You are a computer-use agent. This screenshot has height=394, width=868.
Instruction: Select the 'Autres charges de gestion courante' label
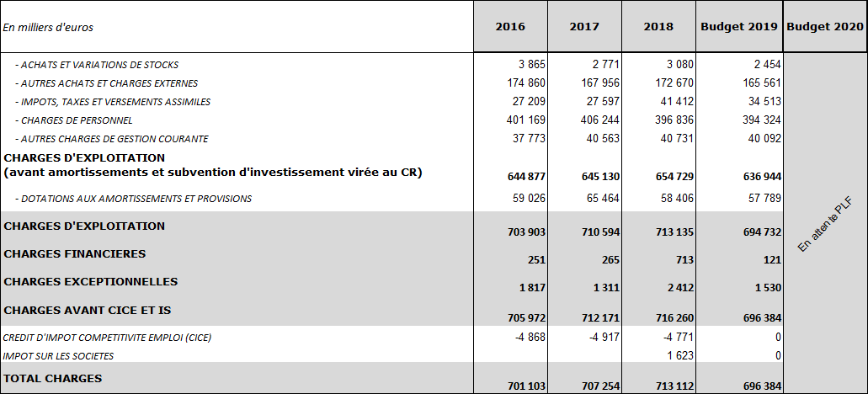click(111, 139)
